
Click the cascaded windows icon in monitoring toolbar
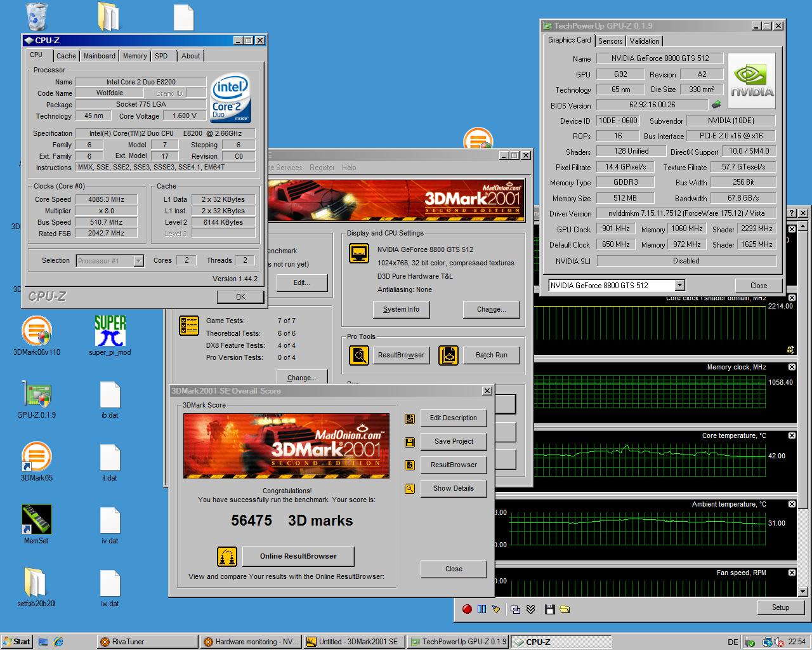tap(515, 609)
